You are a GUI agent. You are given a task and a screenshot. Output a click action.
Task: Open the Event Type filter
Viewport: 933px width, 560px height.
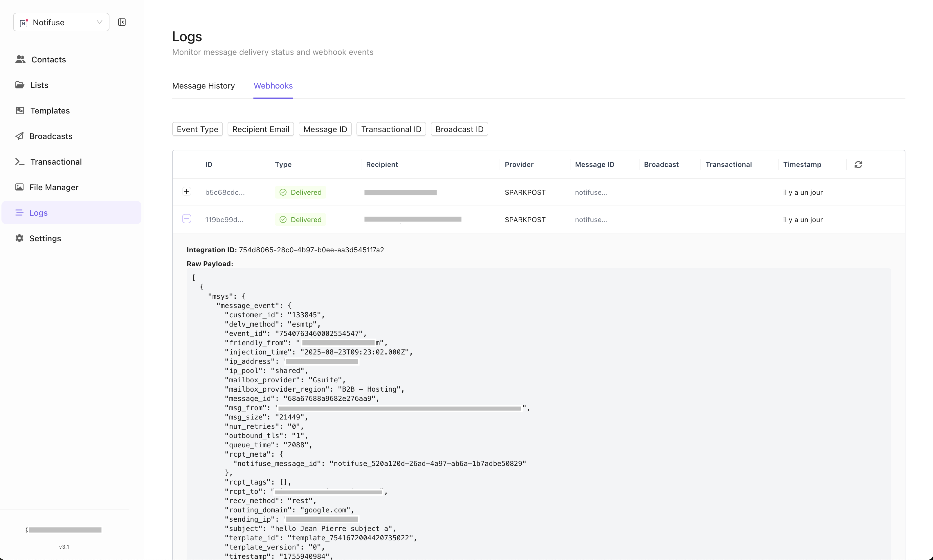(x=197, y=129)
